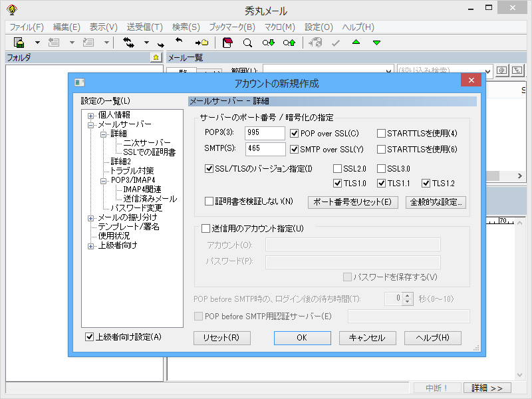Click the search magnifier icon
Screen dimensions: 532x399
(x=247, y=41)
